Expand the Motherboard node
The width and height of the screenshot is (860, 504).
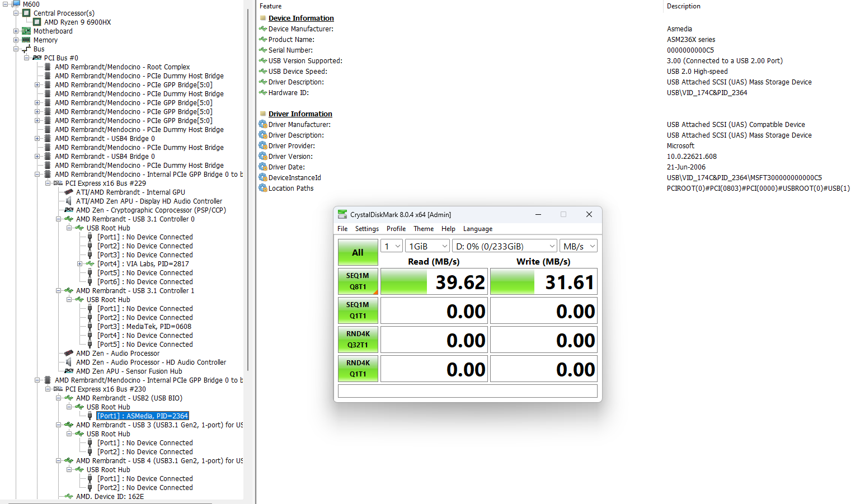coord(16,31)
